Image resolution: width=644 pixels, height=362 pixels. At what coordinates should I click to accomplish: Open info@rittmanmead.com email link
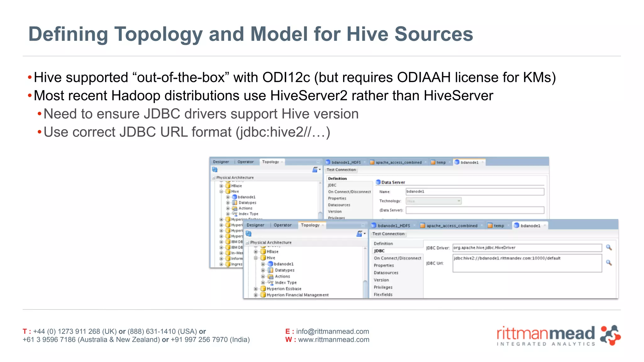coord(332,332)
